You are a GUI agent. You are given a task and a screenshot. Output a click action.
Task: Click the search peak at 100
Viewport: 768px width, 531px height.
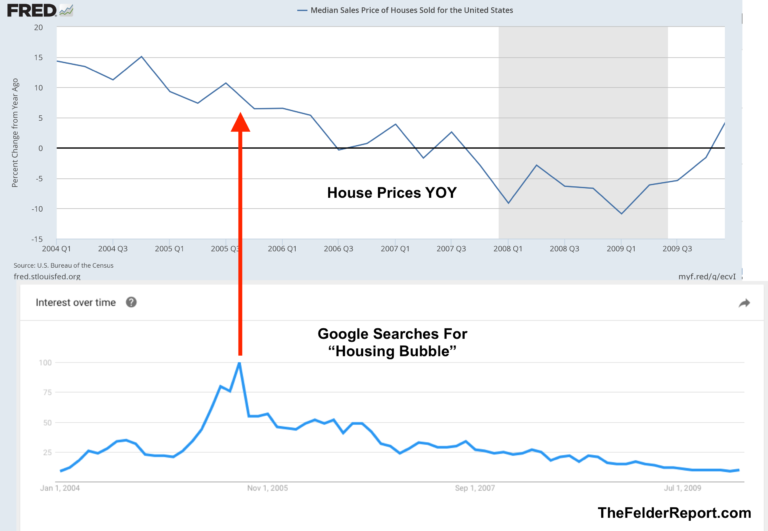(239, 363)
